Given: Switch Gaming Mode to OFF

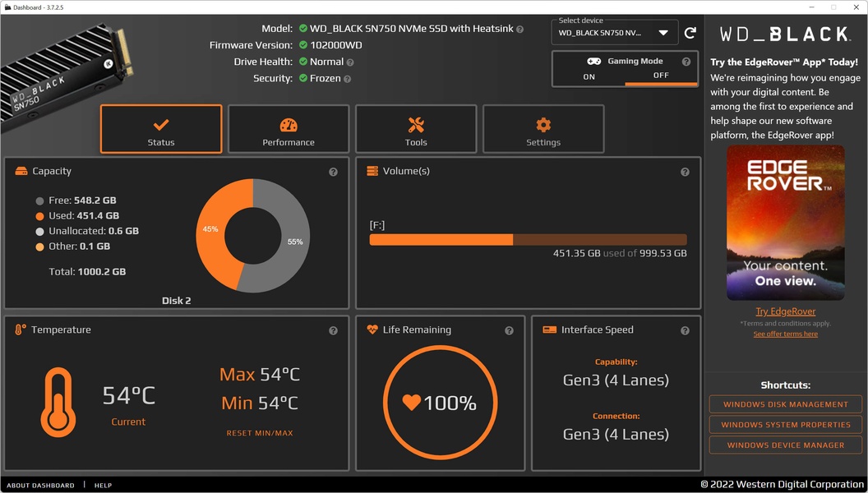Looking at the screenshot, I should coord(661,76).
